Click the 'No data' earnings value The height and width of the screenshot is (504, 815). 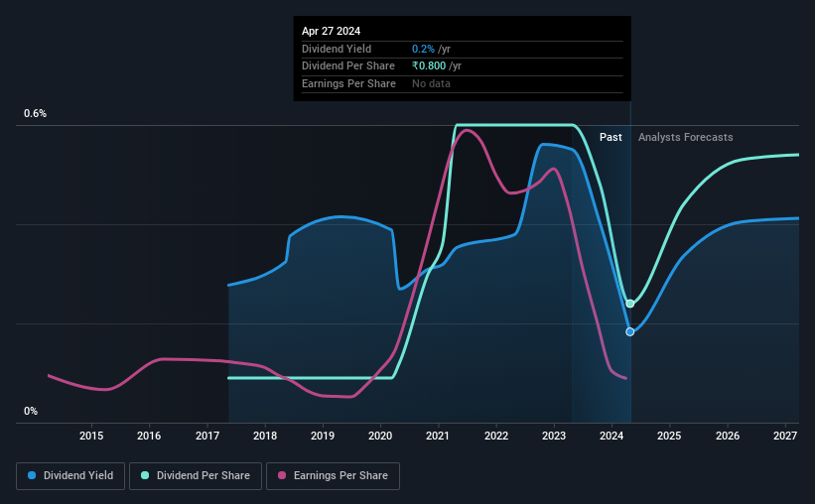click(431, 83)
